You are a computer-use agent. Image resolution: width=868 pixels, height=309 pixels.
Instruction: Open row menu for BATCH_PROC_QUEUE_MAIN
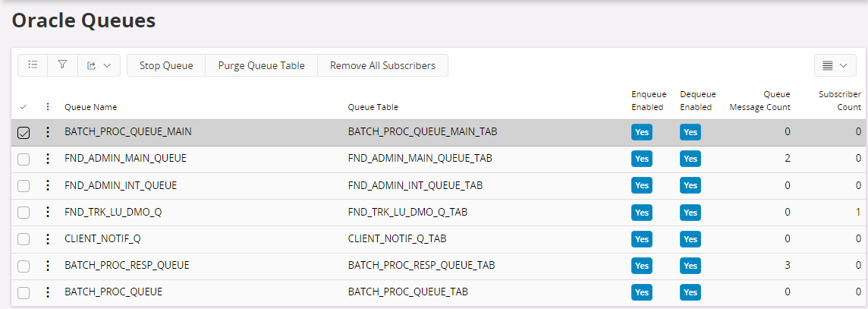click(x=48, y=132)
